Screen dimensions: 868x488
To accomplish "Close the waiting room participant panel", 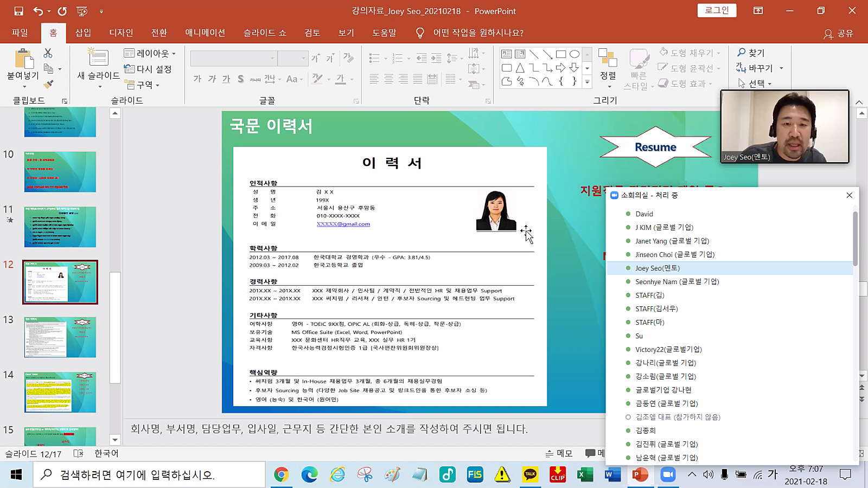I will 850,195.
